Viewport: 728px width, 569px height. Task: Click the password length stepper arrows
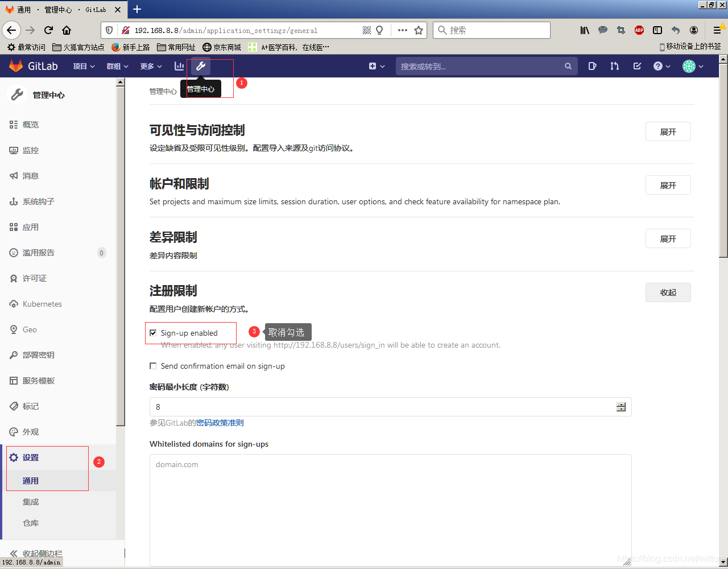tap(621, 407)
